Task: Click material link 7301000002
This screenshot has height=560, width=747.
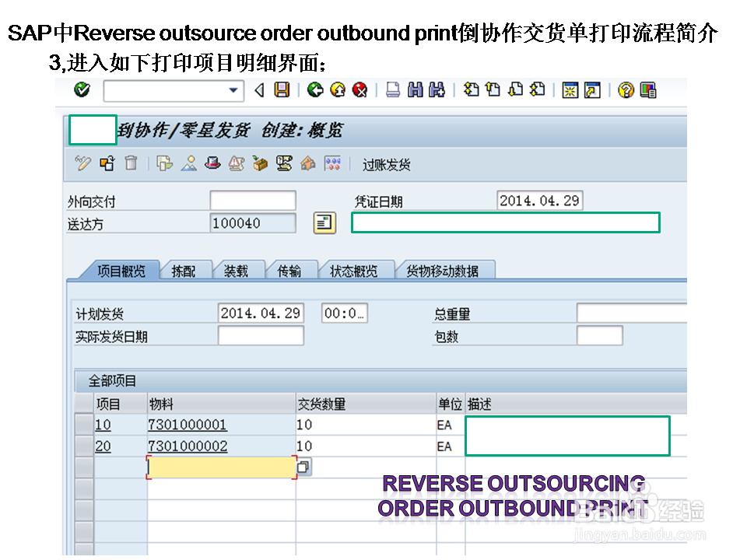Action: 188,446
